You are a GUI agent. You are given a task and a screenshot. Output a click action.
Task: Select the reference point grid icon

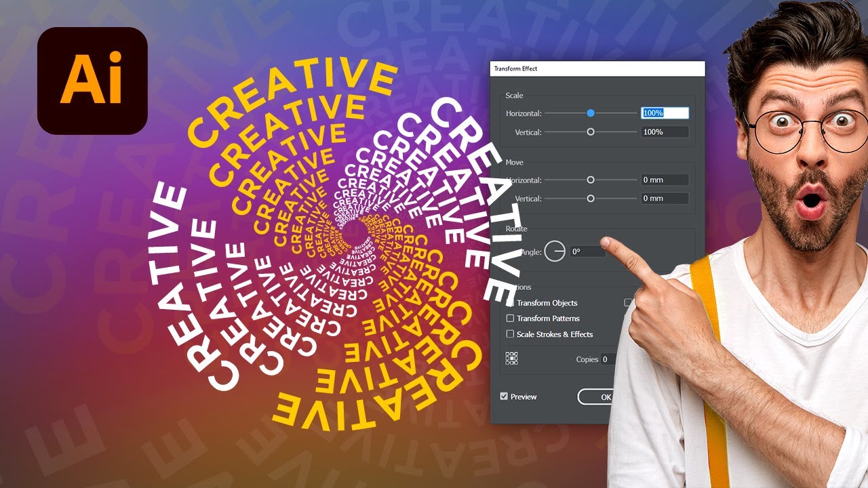pos(512,359)
